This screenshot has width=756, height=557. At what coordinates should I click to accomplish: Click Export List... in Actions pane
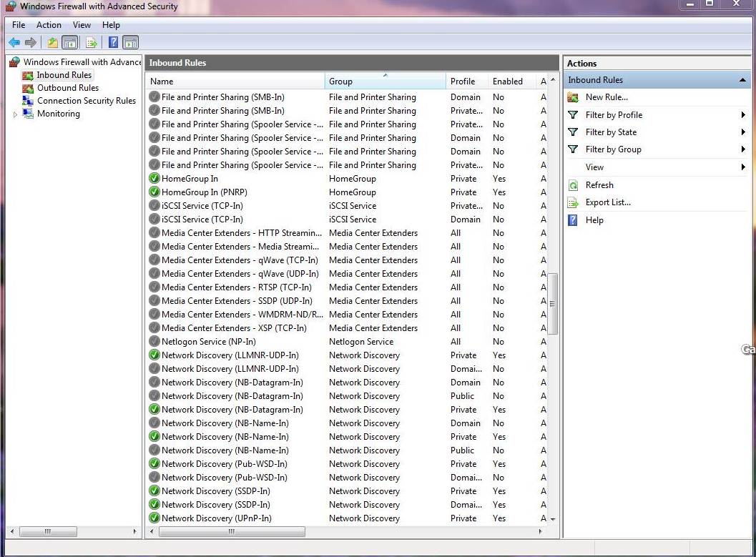[x=608, y=203]
